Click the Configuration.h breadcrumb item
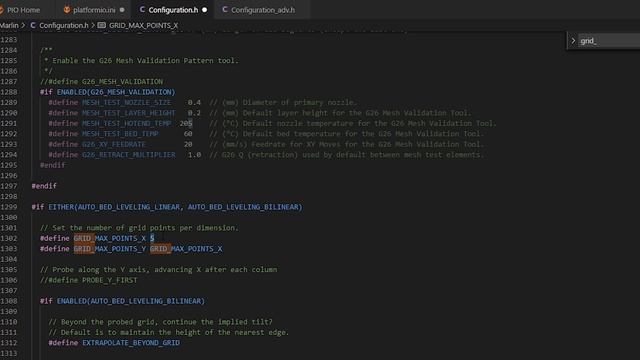The width and height of the screenshot is (640, 360). coord(64,25)
